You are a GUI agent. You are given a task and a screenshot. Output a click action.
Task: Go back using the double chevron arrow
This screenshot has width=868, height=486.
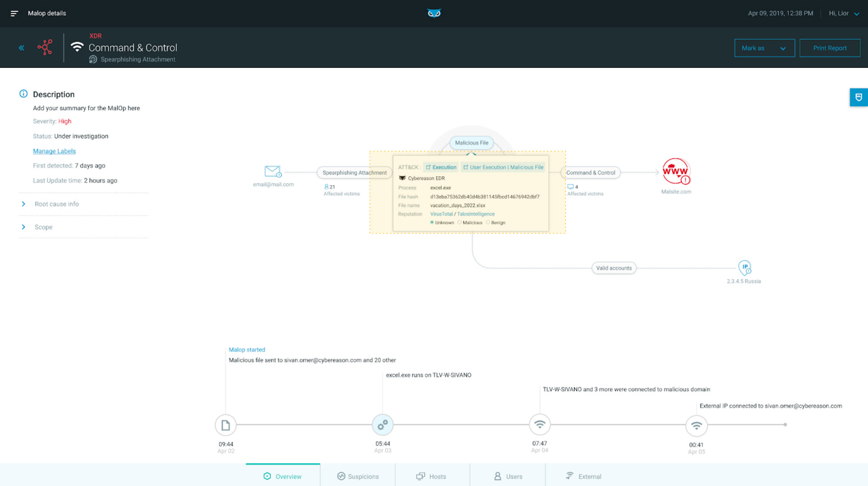(21, 48)
